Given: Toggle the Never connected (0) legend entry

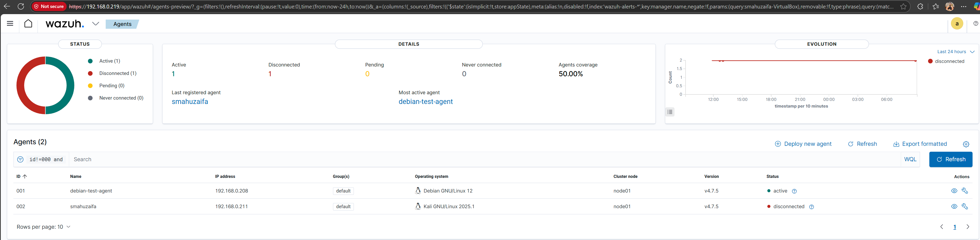Looking at the screenshot, I should 116,98.
